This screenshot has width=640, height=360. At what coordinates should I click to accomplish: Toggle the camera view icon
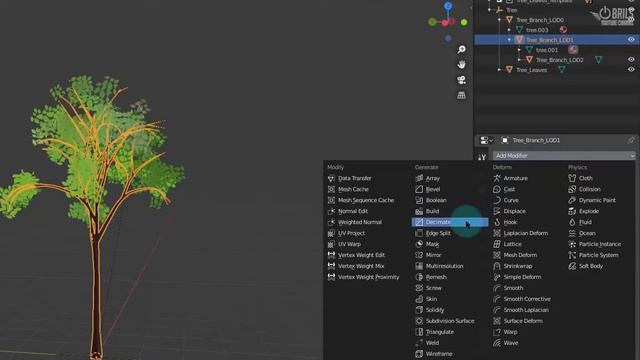point(462,80)
